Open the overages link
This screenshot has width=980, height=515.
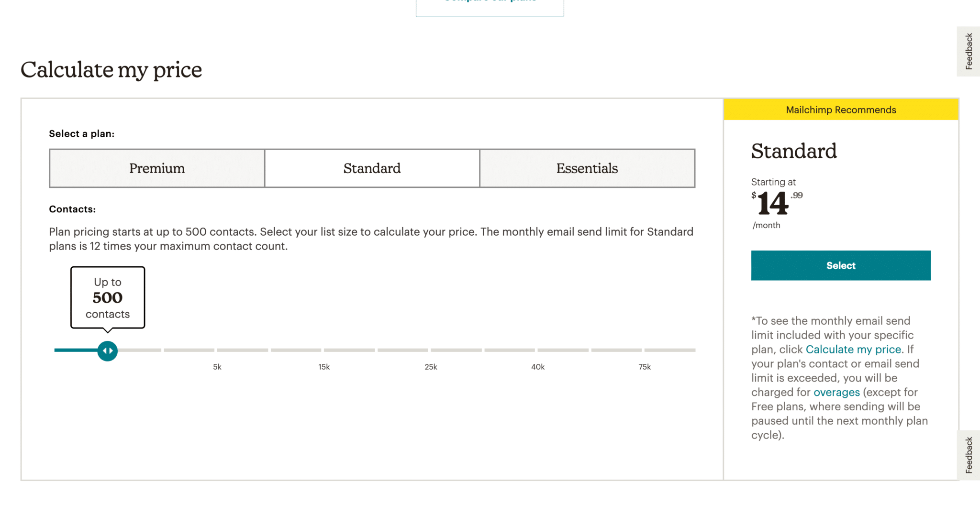(x=836, y=392)
